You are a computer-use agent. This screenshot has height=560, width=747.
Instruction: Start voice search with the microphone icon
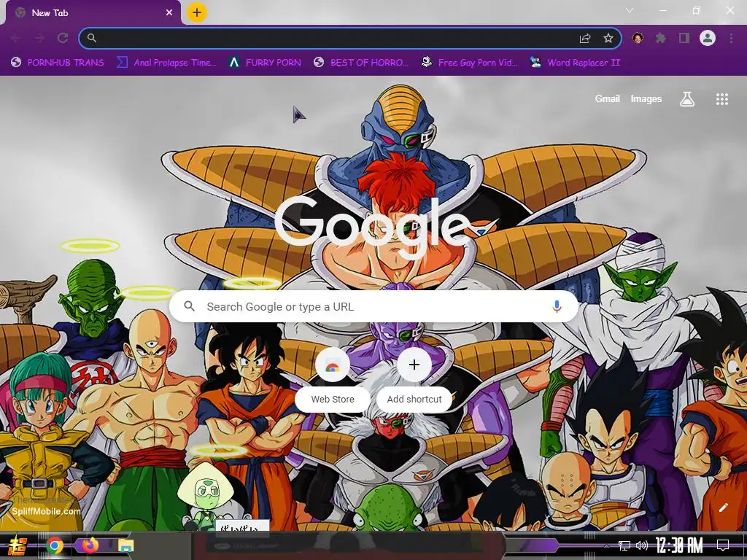557,307
